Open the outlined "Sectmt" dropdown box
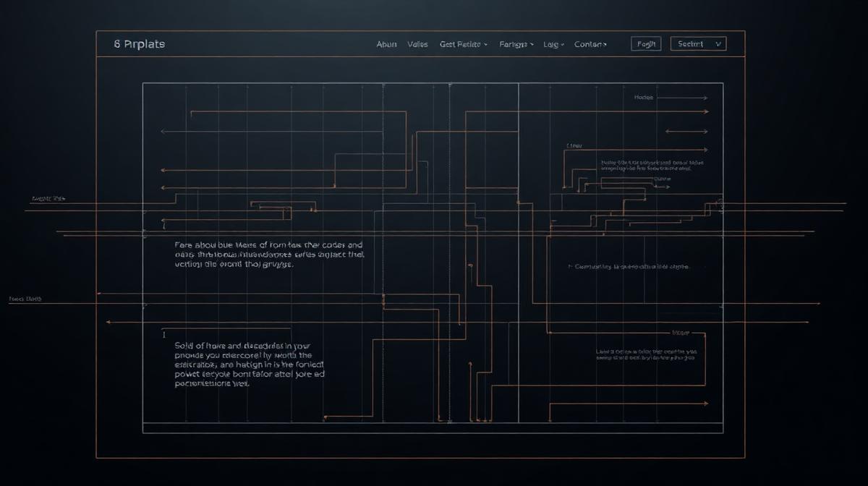Viewport: 868px width, 486px height. pos(699,44)
